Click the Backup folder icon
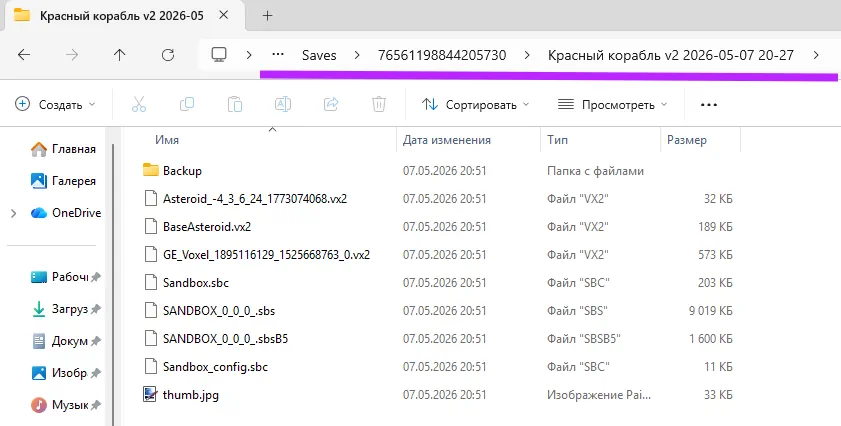The width and height of the screenshot is (841, 426). 151,170
